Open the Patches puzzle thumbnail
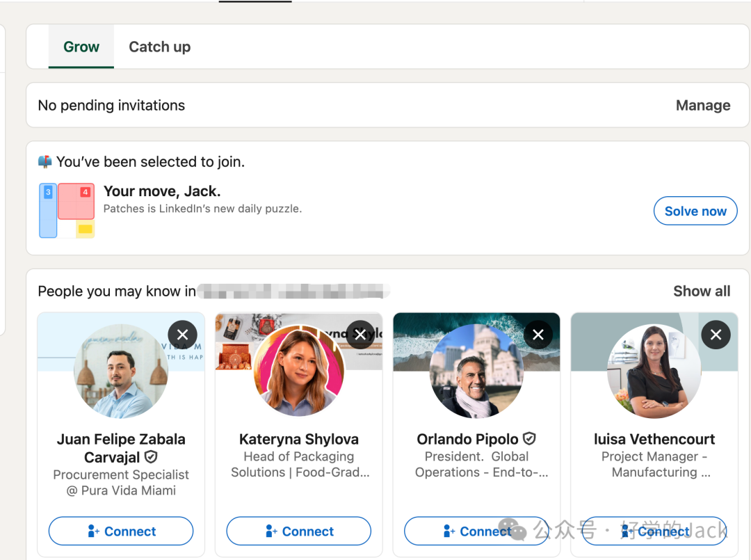 [x=67, y=210]
